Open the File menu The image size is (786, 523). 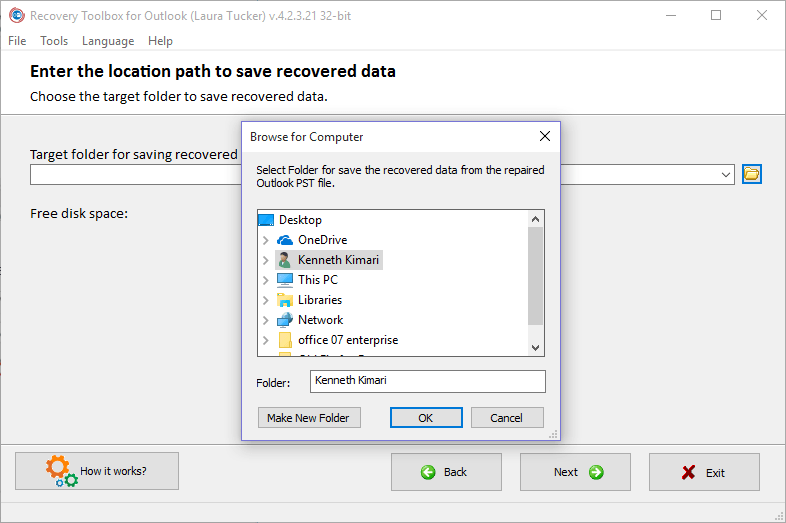coord(17,41)
